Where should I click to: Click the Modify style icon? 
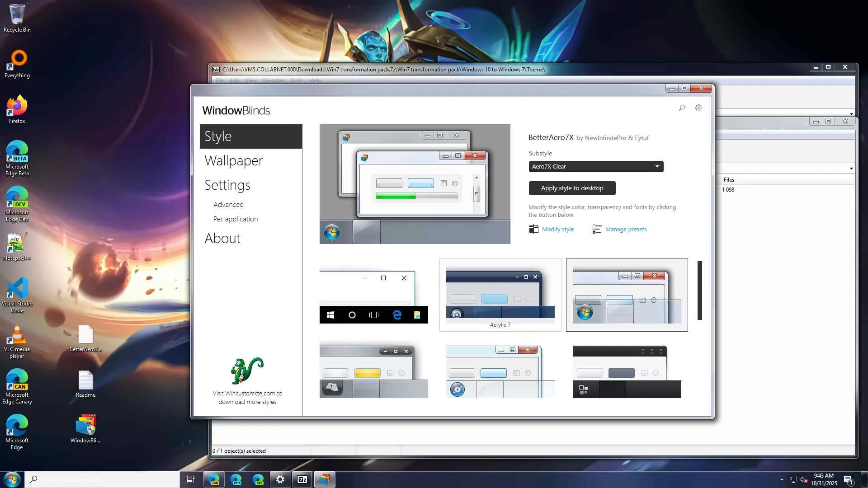[533, 229]
